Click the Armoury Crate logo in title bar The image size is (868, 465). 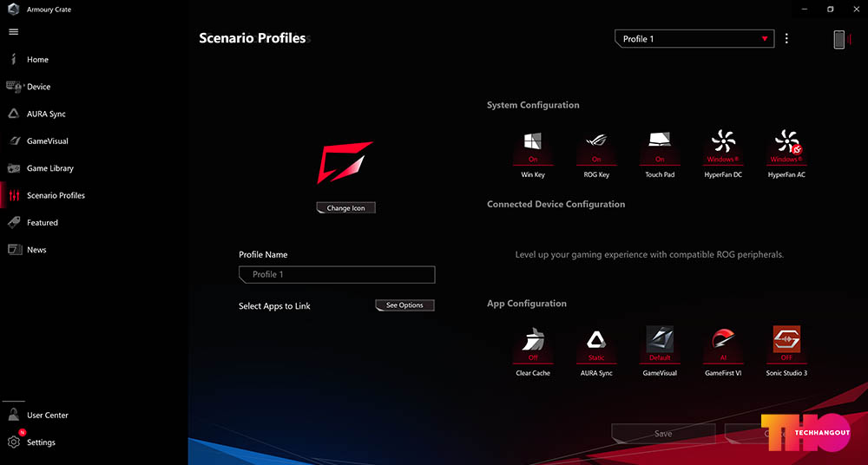[14, 9]
